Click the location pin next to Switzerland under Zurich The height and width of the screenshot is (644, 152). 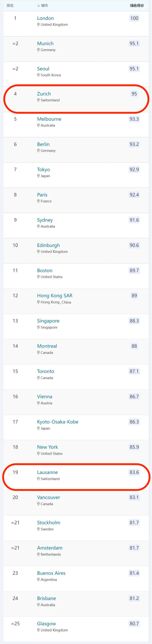tap(38, 100)
